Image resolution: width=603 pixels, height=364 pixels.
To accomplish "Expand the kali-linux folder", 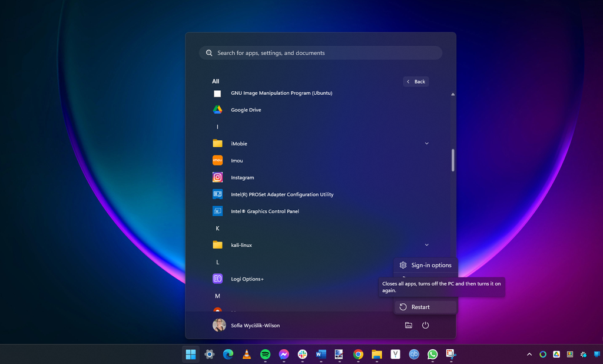I will (426, 244).
